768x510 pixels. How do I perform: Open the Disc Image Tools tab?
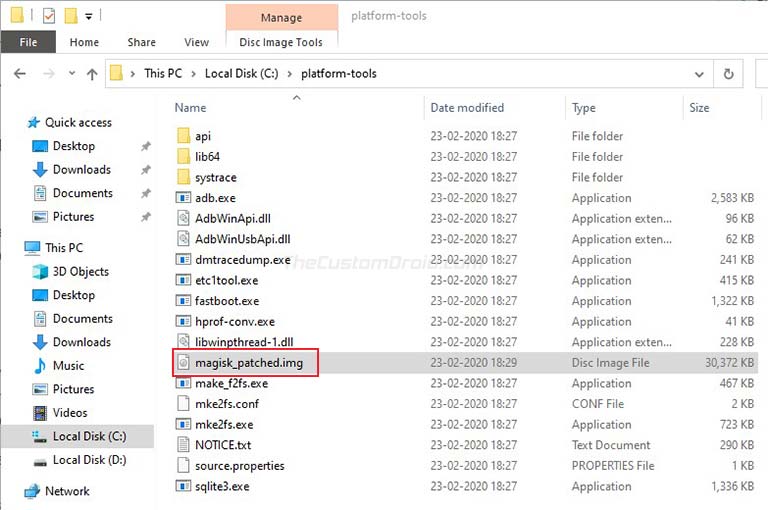tap(281, 42)
